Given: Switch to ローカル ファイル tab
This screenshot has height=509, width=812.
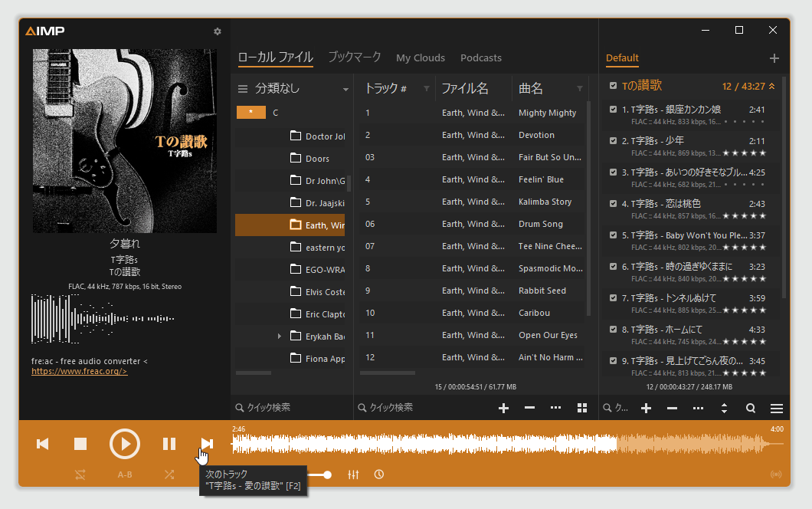Looking at the screenshot, I should (x=276, y=57).
